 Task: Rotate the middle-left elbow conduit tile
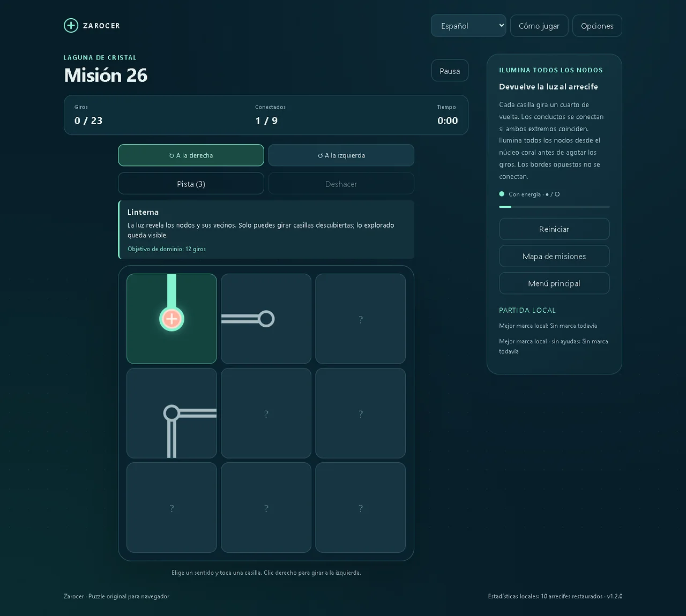pos(171,413)
